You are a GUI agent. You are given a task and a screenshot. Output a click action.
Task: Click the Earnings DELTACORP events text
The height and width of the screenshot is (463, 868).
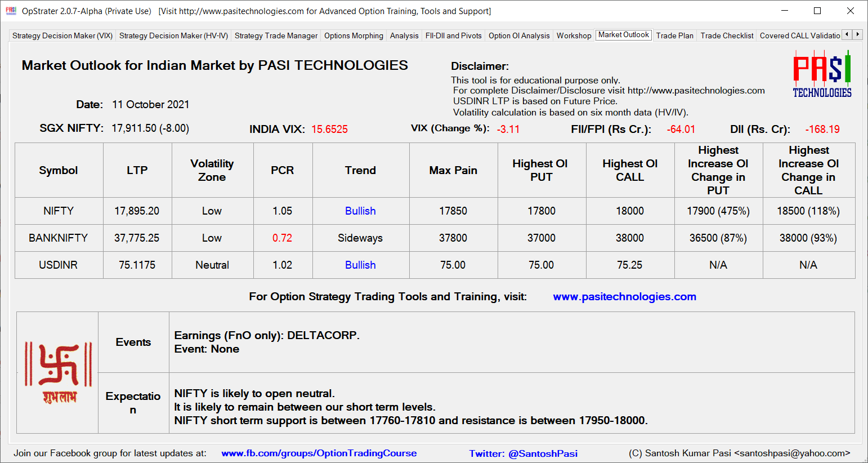pos(267,335)
